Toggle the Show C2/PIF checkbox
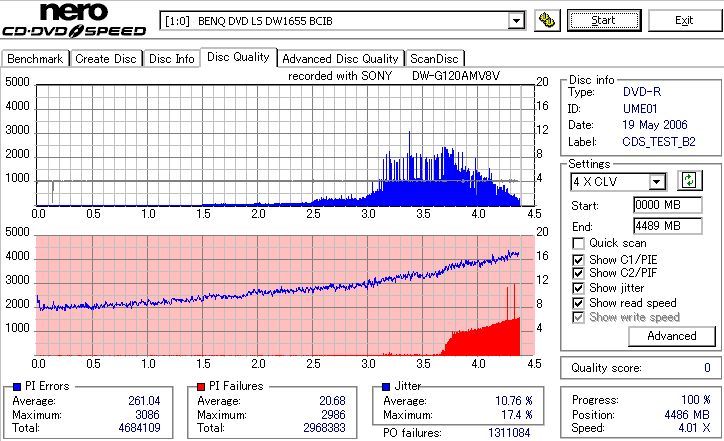The width and height of the screenshot is (724, 441). click(578, 273)
